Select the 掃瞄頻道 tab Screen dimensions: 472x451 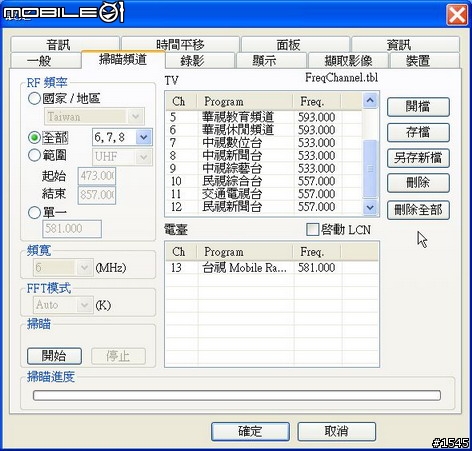point(123,59)
